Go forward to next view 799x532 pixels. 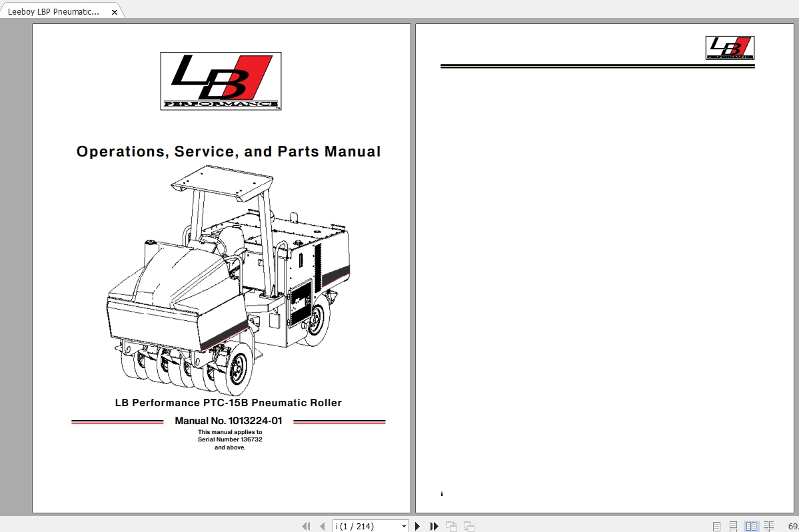coord(468,526)
